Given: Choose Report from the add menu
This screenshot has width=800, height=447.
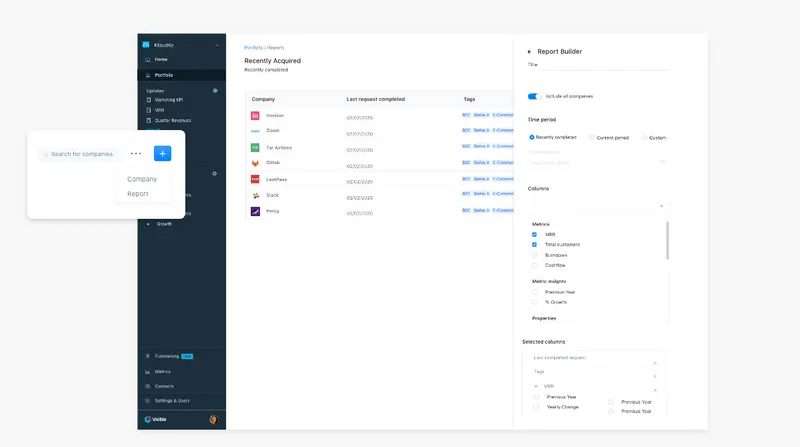Looking at the screenshot, I should point(138,194).
